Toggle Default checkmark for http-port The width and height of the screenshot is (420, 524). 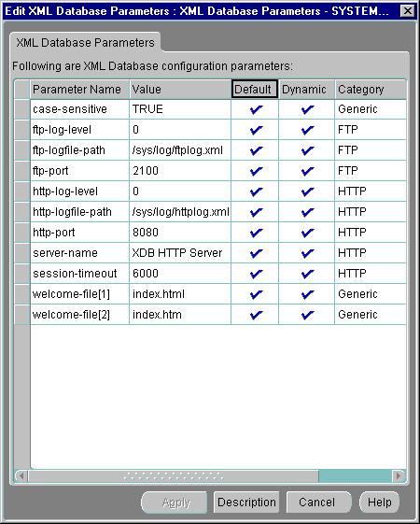pos(256,233)
